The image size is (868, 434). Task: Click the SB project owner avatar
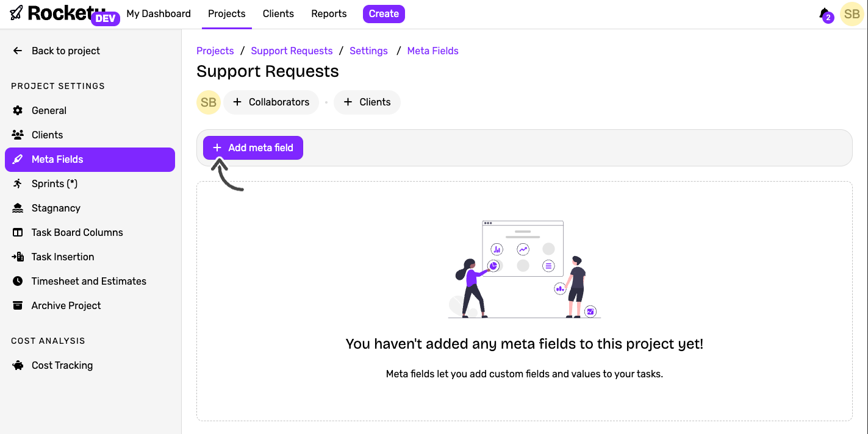pos(209,102)
